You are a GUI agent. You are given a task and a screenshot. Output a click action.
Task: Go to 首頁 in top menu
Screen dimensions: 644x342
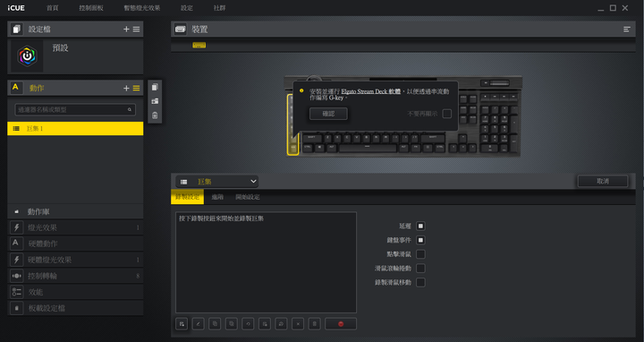52,8
